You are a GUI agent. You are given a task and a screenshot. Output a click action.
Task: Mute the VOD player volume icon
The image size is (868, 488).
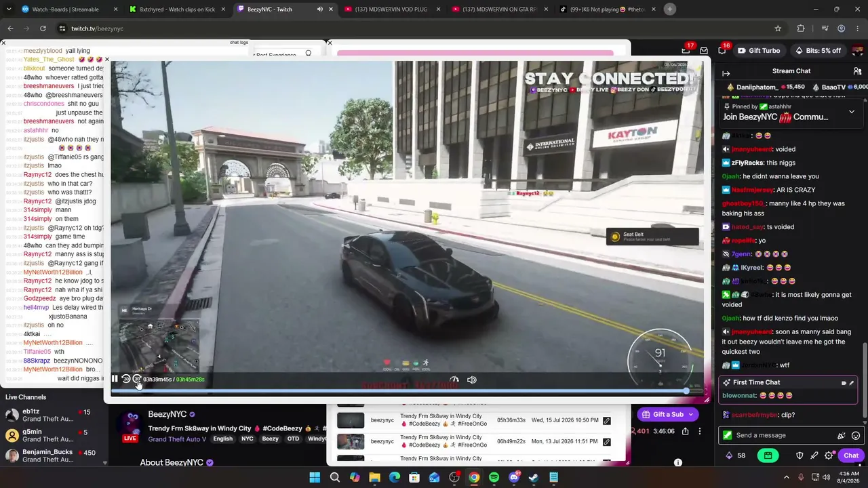coord(472,380)
